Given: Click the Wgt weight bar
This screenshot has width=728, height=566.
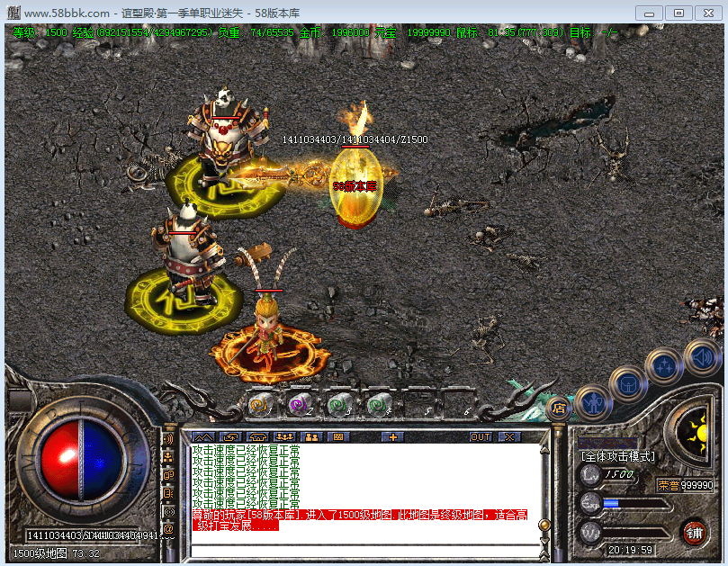Looking at the screenshot, I should coord(635,533).
